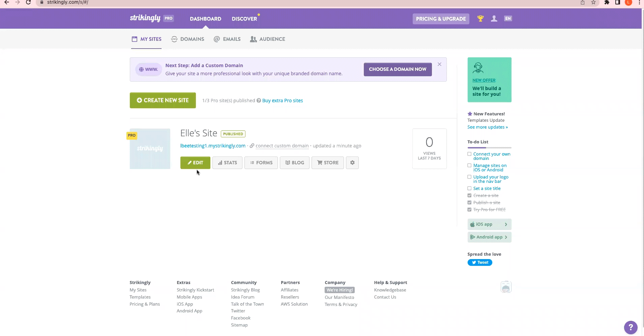
Task: Click the green Edit button
Action: coord(195,163)
